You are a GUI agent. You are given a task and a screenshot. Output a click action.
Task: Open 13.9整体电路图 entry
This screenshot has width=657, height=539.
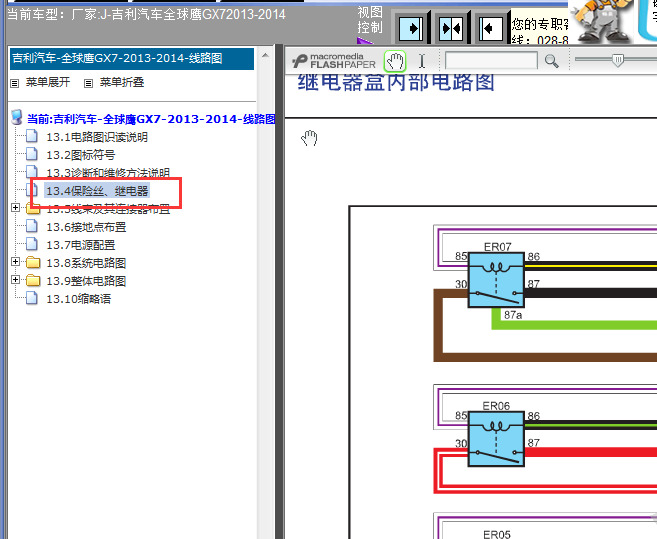(x=86, y=281)
